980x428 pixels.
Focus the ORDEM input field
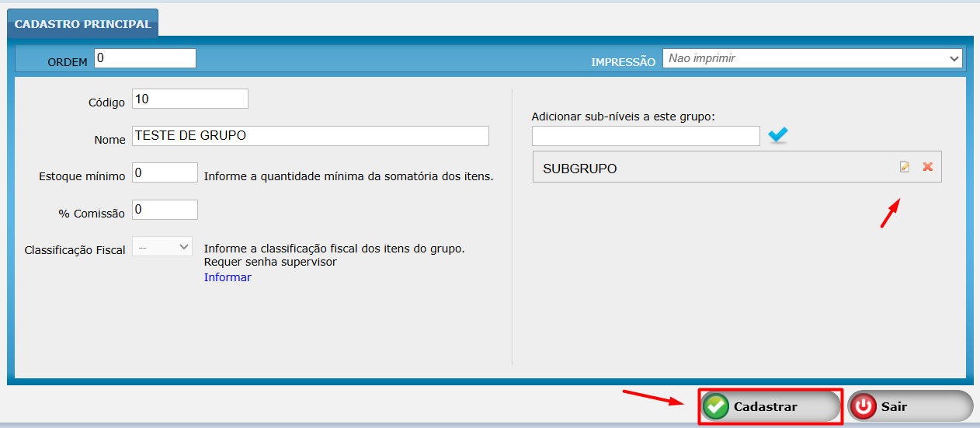tap(145, 58)
